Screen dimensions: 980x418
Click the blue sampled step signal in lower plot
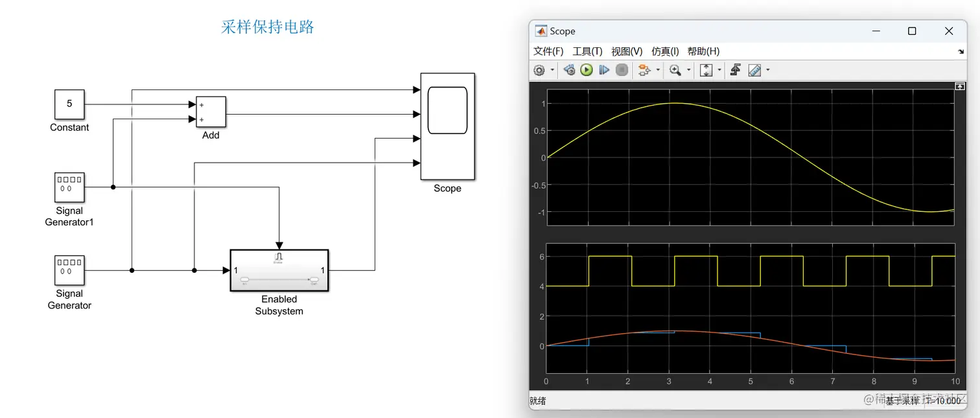pyautogui.click(x=739, y=333)
